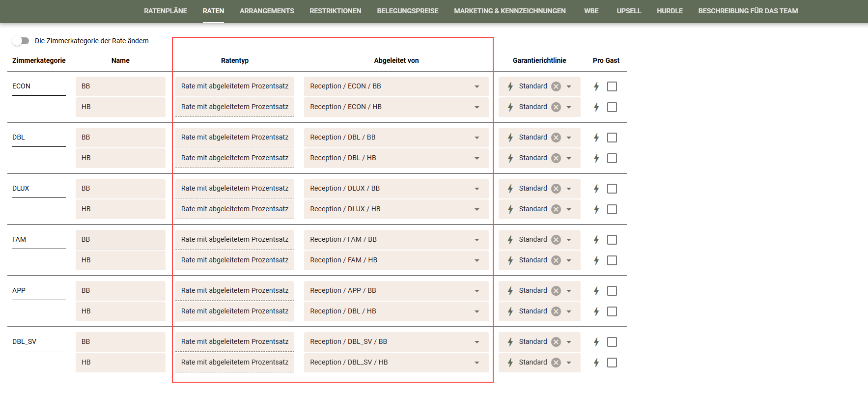
Task: Clear Standard guarantee in FAM BB row
Action: pos(556,240)
